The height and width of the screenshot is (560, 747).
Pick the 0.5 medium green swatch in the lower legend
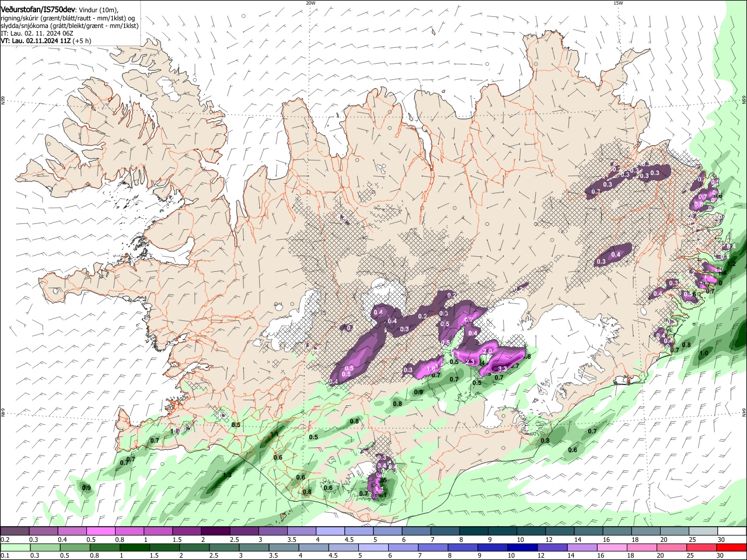coord(74,548)
